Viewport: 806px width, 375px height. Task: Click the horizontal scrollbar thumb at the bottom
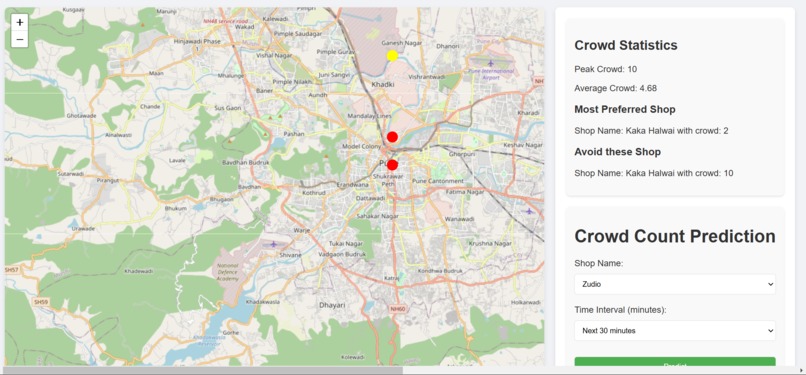(x=203, y=370)
